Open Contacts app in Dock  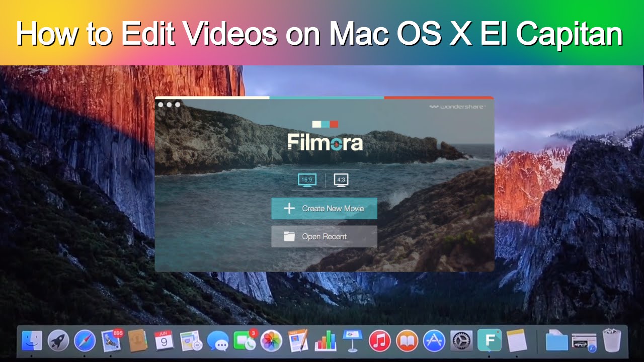pyautogui.click(x=137, y=341)
